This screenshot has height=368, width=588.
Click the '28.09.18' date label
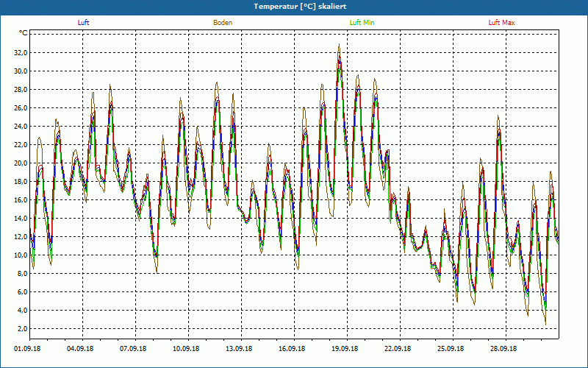pos(503,348)
